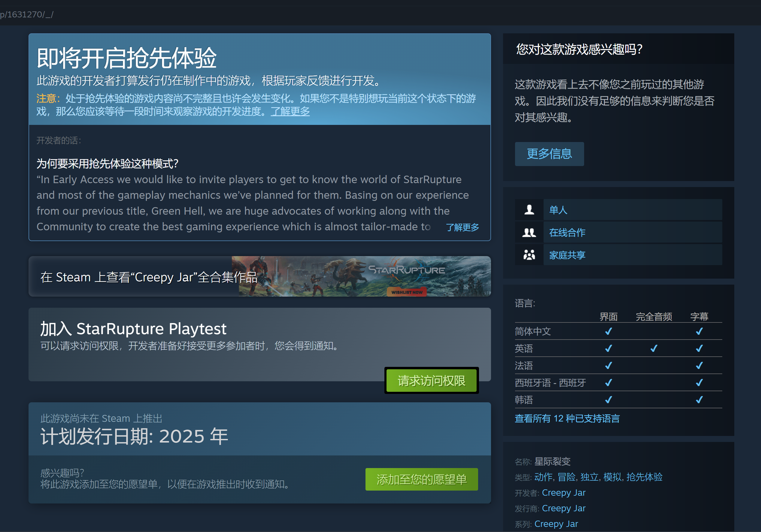This screenshot has height=532, width=761.
Task: Open the 动作 genre link
Action: click(543, 477)
